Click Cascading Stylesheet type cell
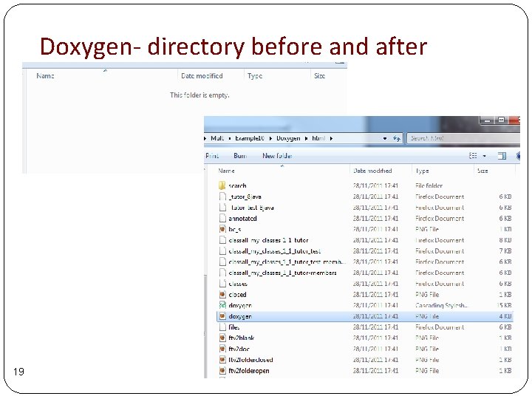This screenshot has width=532, height=399. tap(442, 305)
